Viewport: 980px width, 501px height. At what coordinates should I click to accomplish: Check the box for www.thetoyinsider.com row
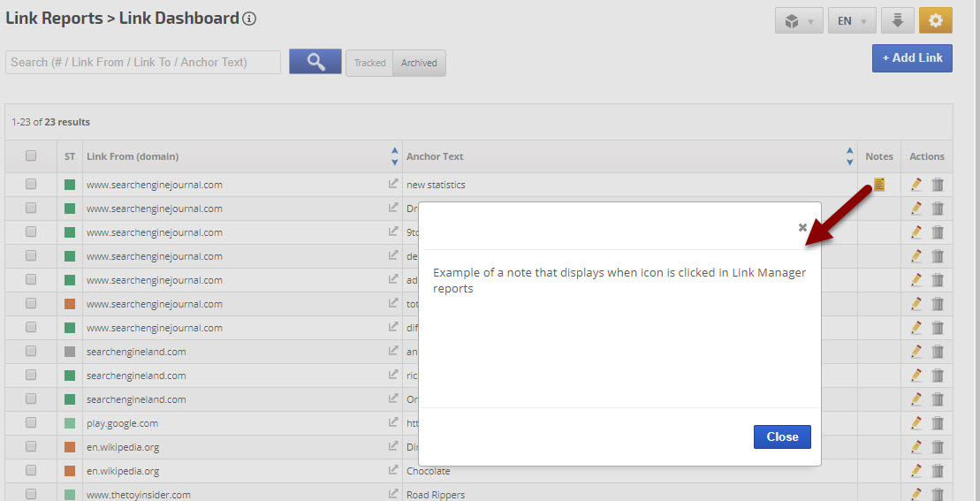(x=31, y=495)
